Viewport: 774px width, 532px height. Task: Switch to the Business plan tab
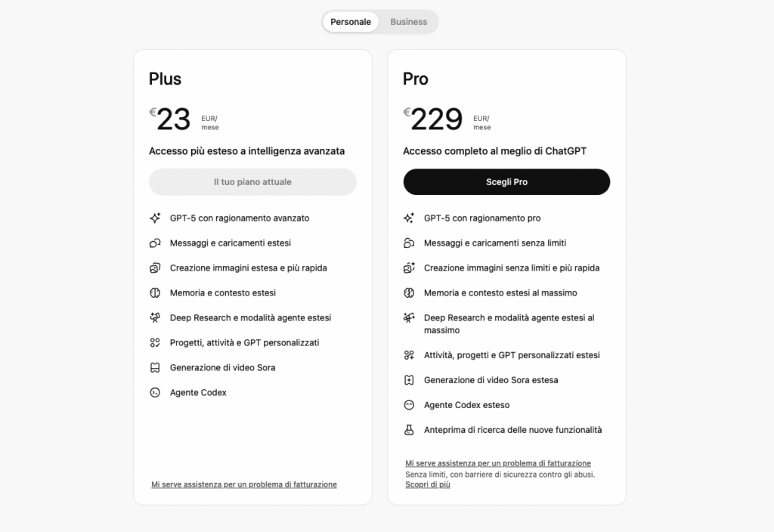[x=408, y=22]
